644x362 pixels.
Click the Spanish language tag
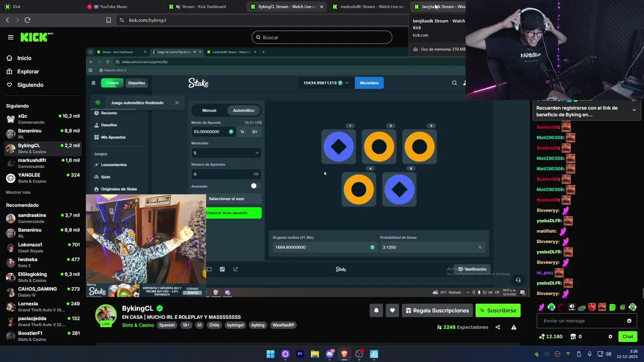pyautogui.click(x=167, y=325)
